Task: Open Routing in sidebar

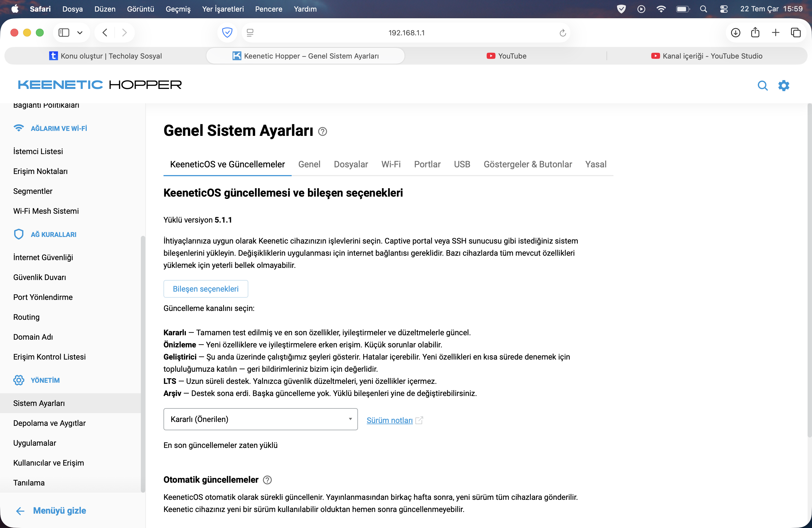Action: (26, 317)
